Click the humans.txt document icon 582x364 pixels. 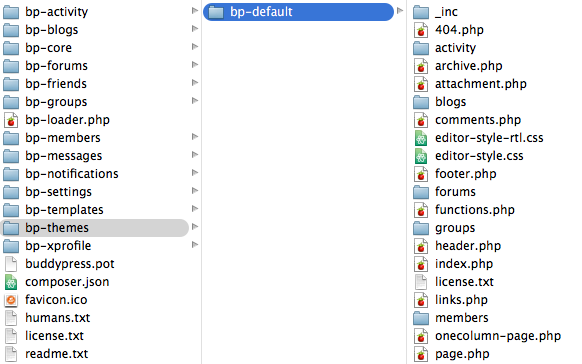tap(11, 318)
